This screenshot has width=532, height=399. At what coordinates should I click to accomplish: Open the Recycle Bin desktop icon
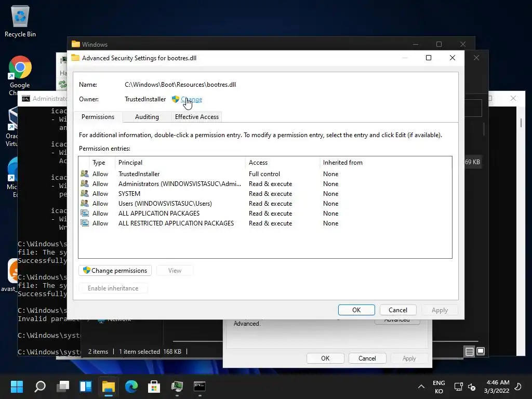tap(20, 21)
